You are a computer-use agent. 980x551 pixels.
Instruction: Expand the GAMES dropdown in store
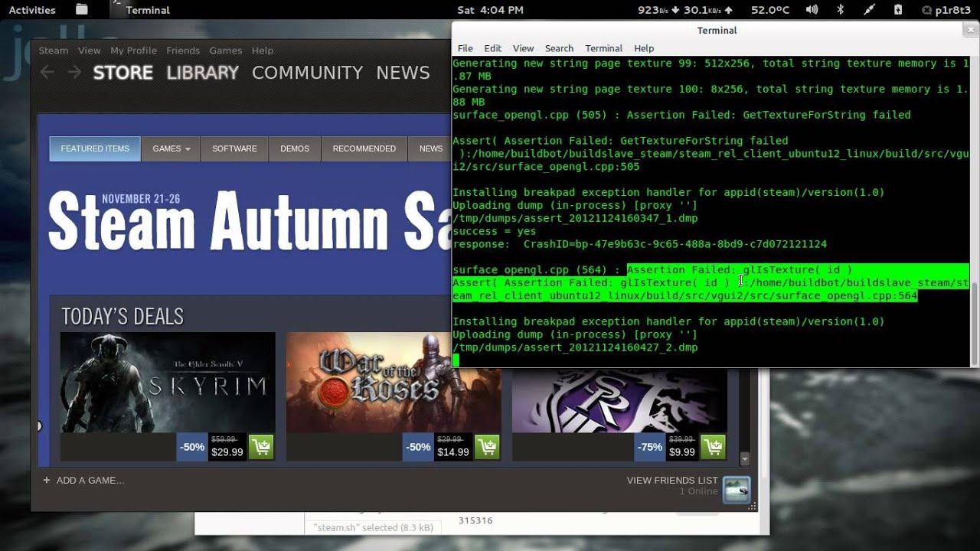click(171, 148)
